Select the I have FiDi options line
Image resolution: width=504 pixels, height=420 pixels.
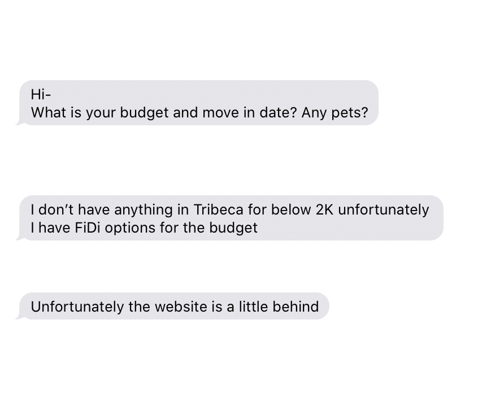point(144,228)
